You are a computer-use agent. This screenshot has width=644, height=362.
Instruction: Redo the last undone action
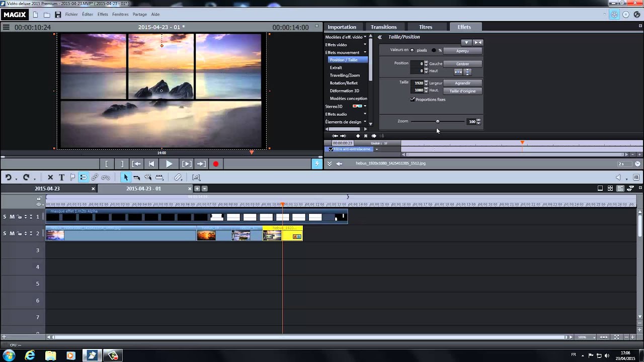coord(26,177)
